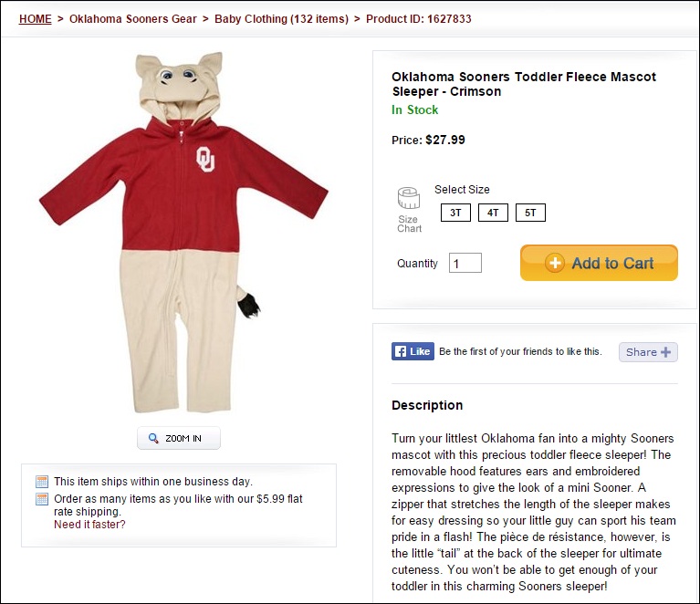The width and height of the screenshot is (700, 604).
Task: Click the calendar icon beside ships within one day
Action: tap(42, 482)
